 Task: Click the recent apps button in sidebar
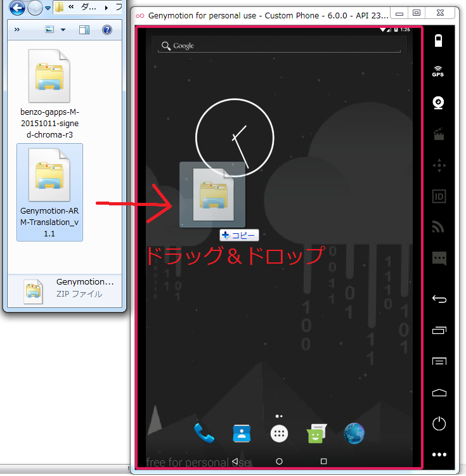tap(439, 330)
